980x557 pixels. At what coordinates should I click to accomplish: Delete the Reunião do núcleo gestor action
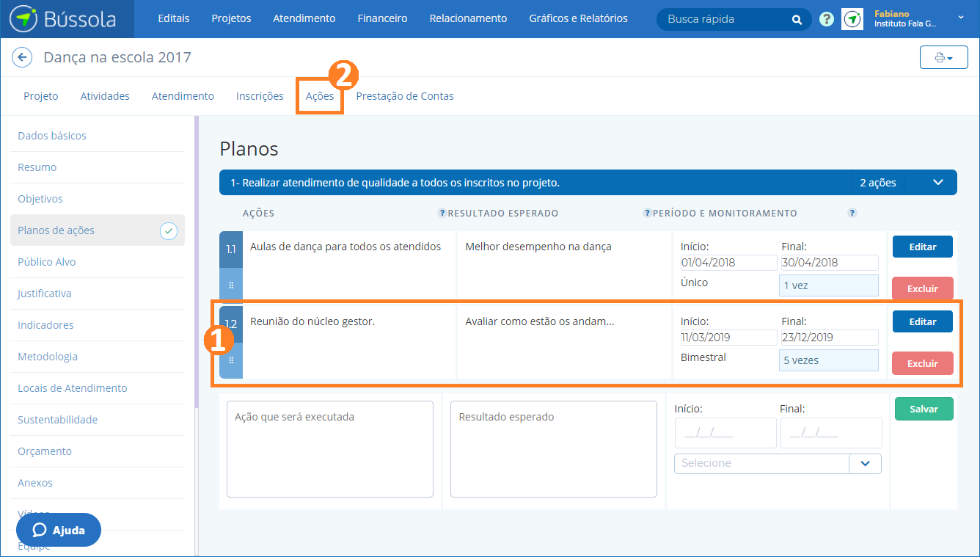923,363
